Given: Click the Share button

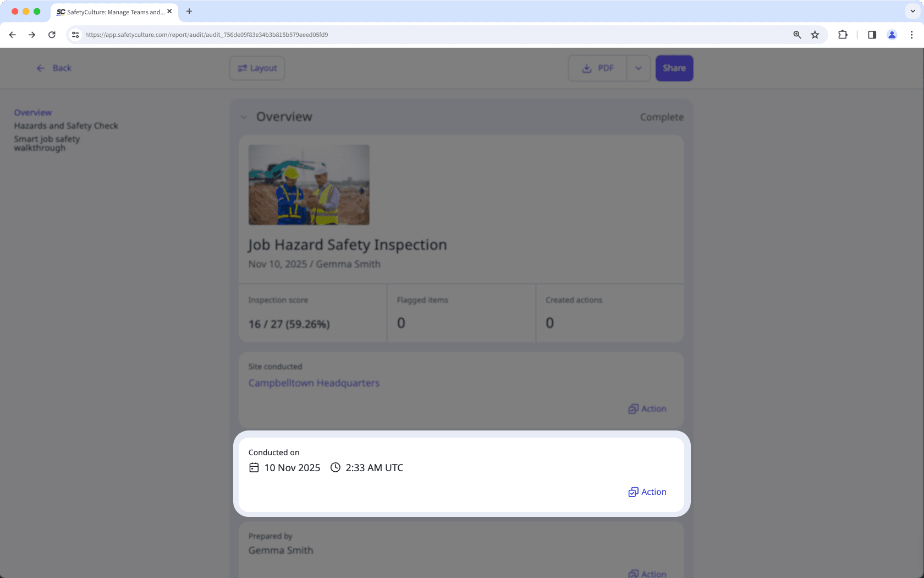Looking at the screenshot, I should (674, 68).
